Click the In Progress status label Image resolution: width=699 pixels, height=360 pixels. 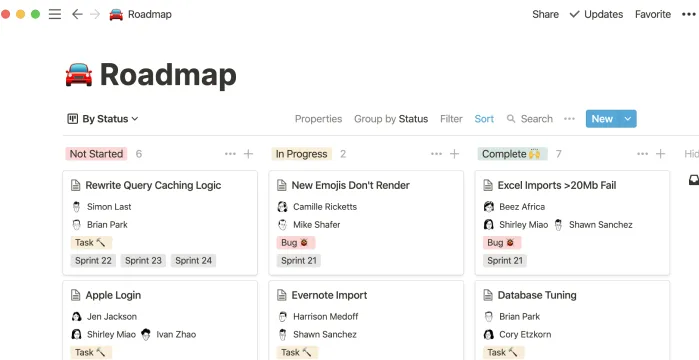(x=301, y=154)
